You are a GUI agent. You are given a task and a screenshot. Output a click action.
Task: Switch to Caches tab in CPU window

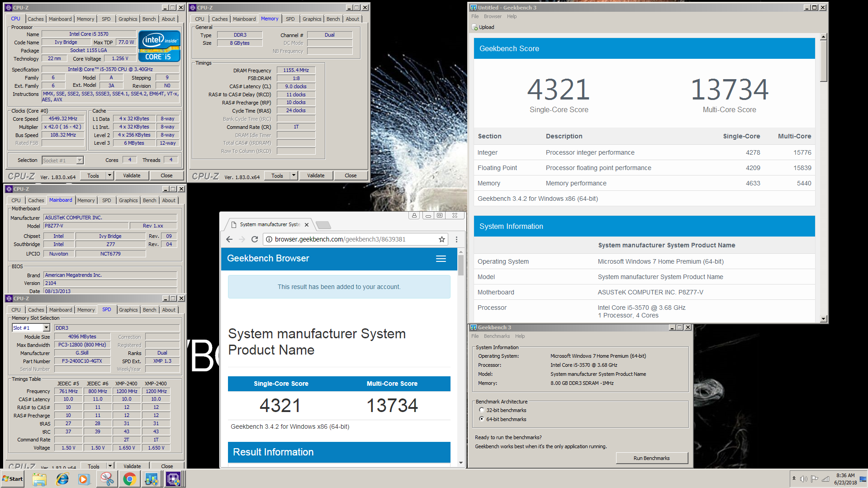click(x=36, y=19)
